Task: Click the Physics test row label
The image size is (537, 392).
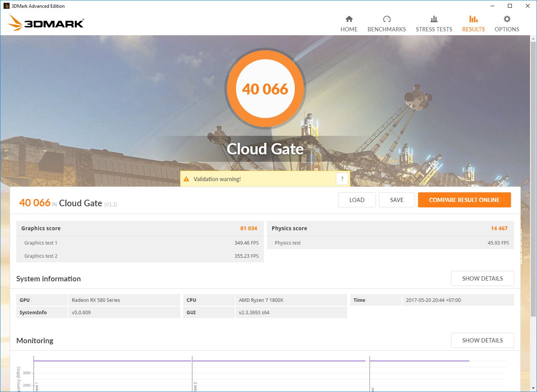Action: pos(287,243)
